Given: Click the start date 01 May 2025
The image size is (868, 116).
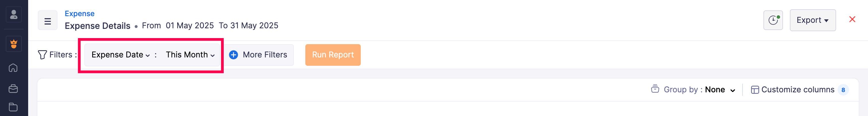Looking at the screenshot, I should coord(190,26).
